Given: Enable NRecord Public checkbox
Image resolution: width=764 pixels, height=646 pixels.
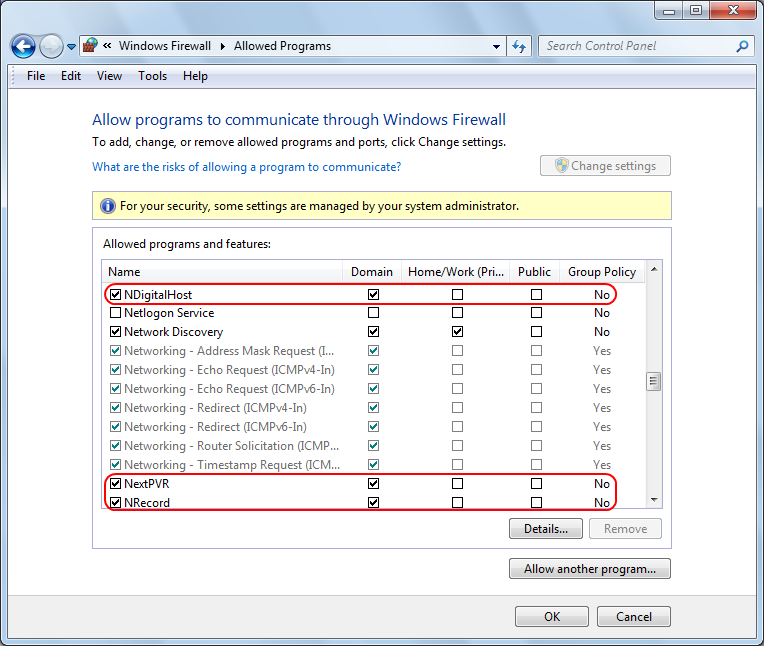Looking at the screenshot, I should click(536, 502).
